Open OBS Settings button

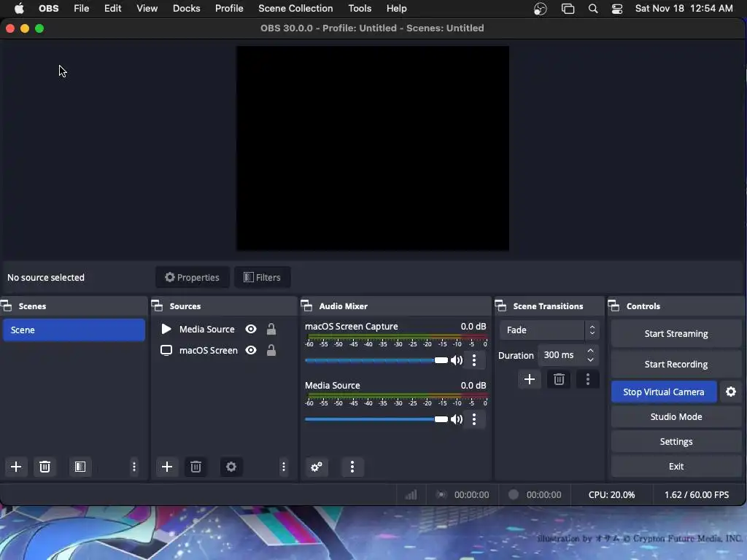click(676, 441)
